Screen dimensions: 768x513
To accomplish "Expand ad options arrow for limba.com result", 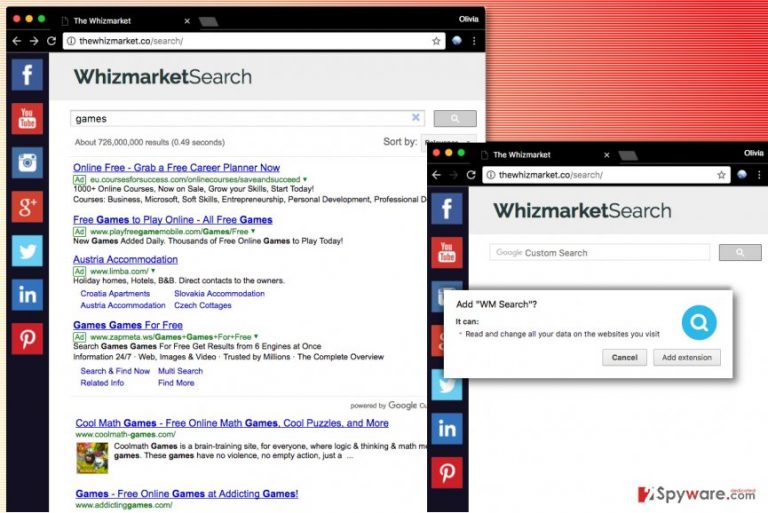I will coord(153,270).
